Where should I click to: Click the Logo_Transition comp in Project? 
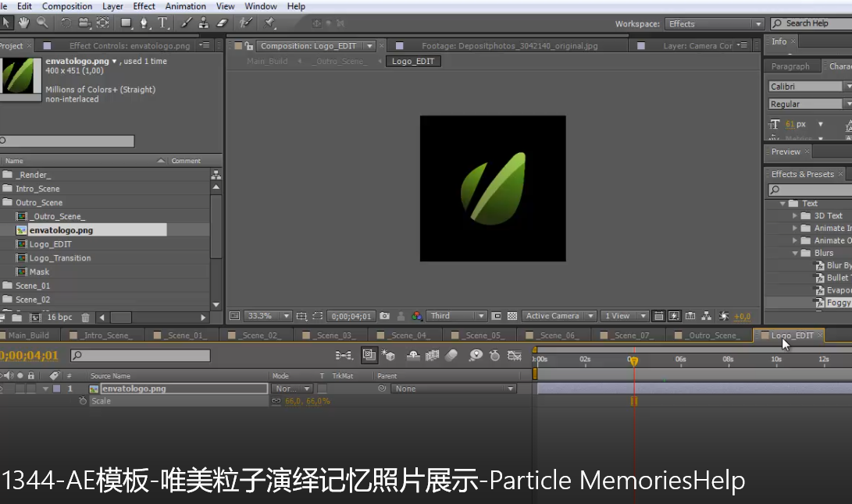(x=60, y=258)
